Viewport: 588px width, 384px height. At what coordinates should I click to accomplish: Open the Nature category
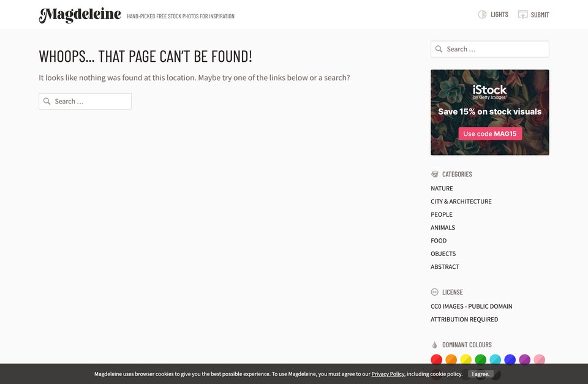tap(442, 188)
